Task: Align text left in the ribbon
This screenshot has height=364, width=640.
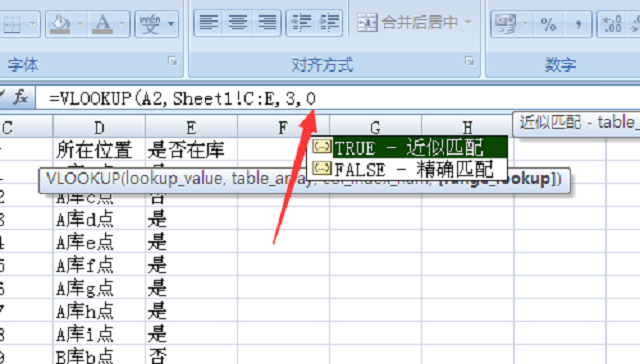Action: point(209,23)
